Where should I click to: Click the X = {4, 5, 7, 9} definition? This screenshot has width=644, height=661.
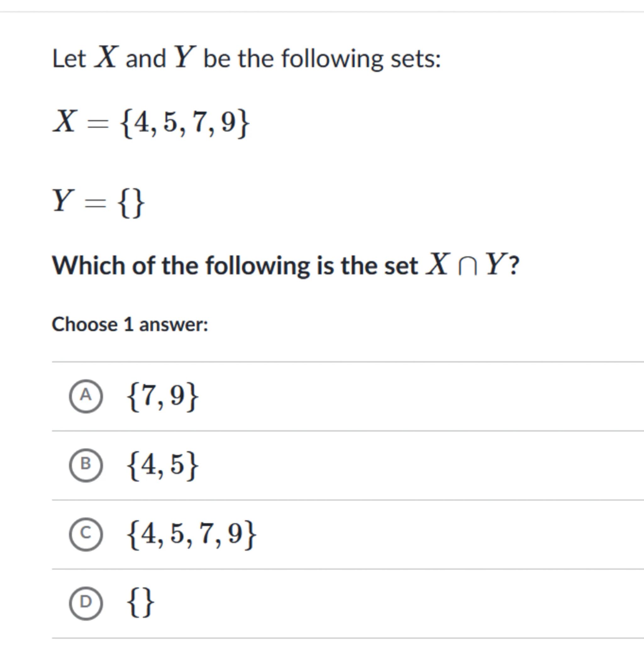[x=151, y=122]
